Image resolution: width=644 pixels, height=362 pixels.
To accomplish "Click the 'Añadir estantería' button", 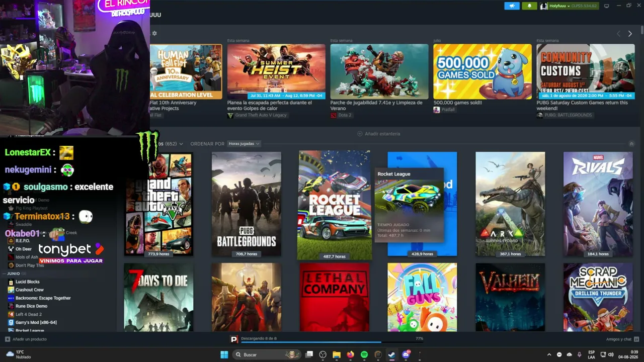I will [379, 134].
